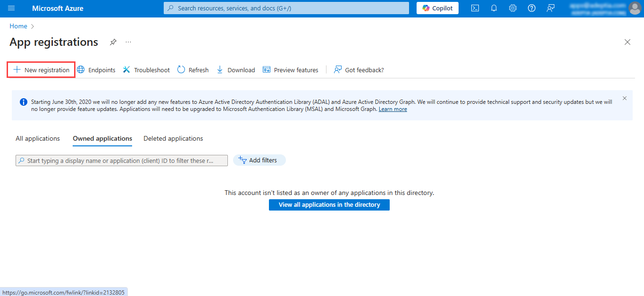Launch Cloud Shell from the top bar
The height and width of the screenshot is (296, 644).
click(475, 8)
